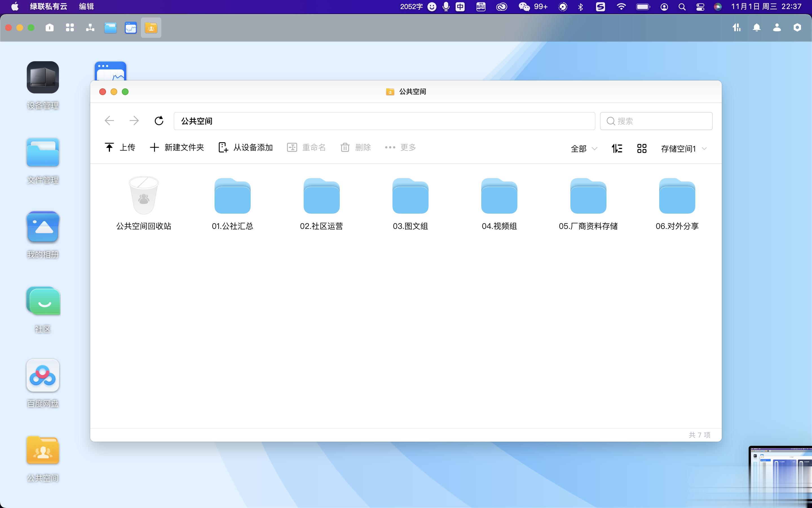The height and width of the screenshot is (508, 812).
Task: Select the active 公共空间 taskbar icon
Action: (151, 28)
